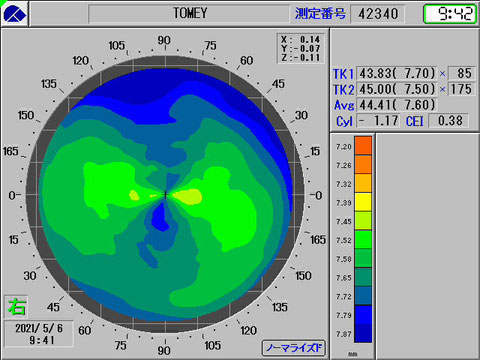Click the left 0 degree axis label
The height and width of the screenshot is (360, 480).
tap(13, 195)
